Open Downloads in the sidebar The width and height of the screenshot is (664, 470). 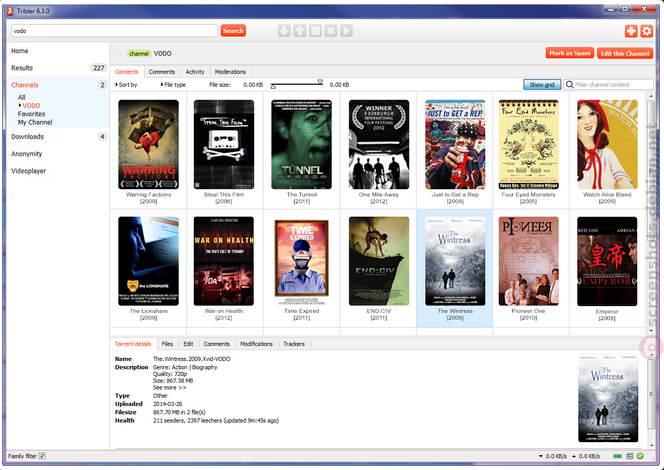pyautogui.click(x=27, y=136)
